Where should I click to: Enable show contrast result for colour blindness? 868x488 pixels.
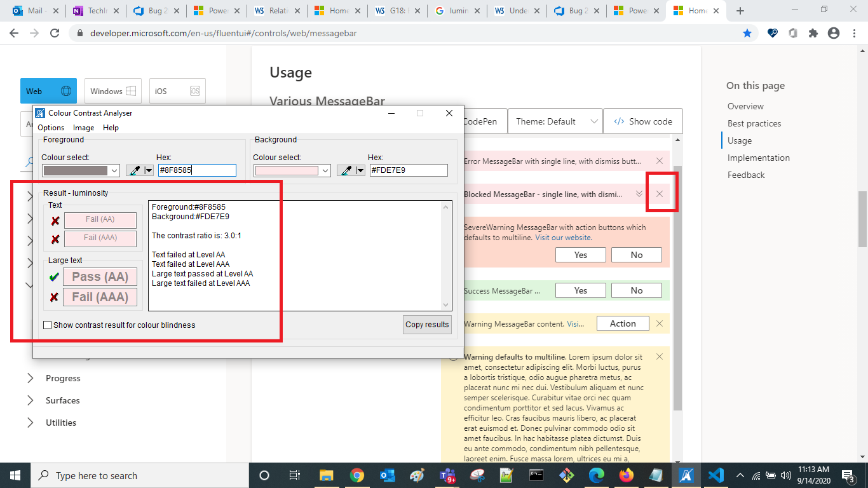47,325
